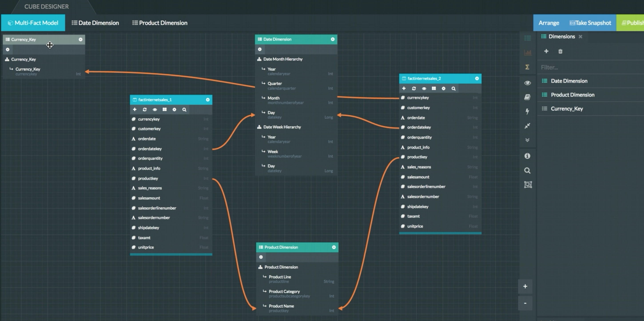Add a new dimension with plus icon
Screen dimensions: 644x321
[546, 51]
